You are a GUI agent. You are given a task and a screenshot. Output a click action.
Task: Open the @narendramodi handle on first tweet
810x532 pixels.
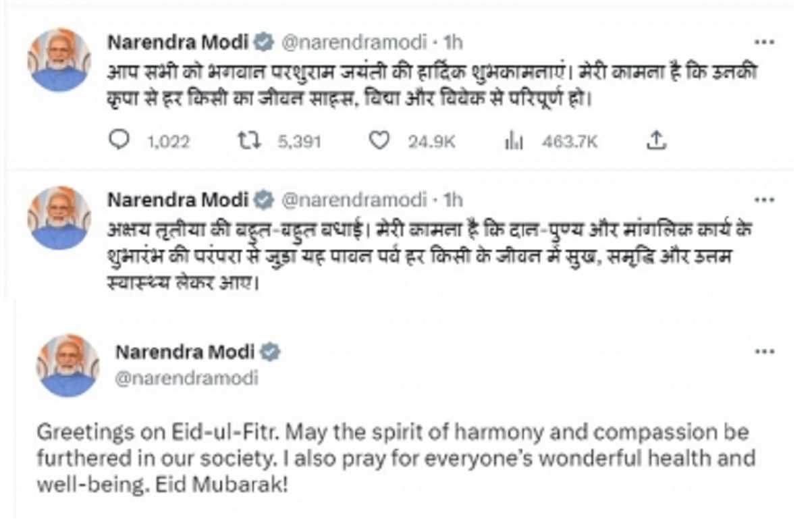pos(351,41)
